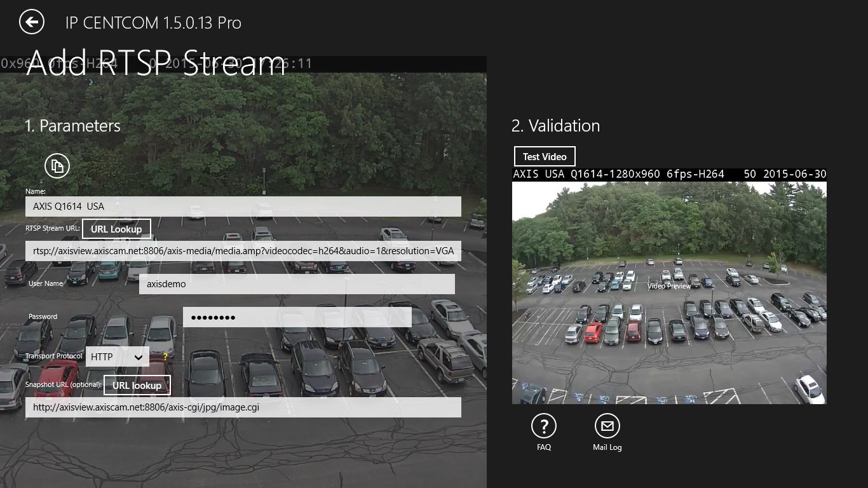
Task: Click yellow help mark beside Transport Protocol
Action: tap(165, 357)
